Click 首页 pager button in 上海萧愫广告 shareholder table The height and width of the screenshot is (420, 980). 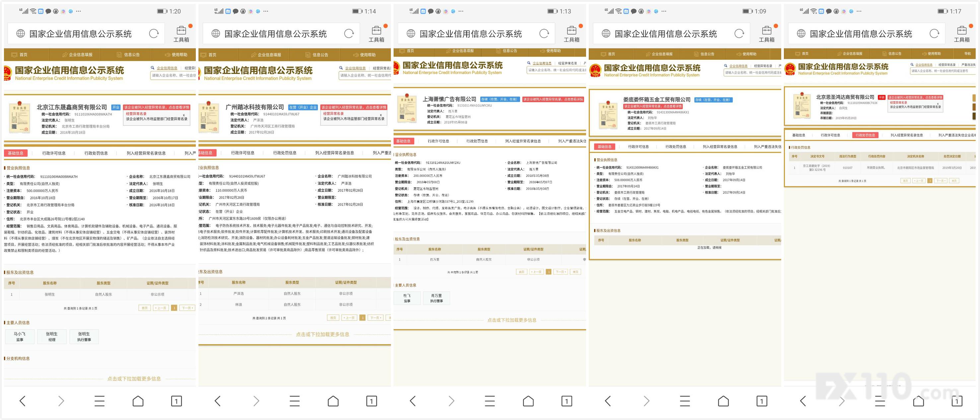pos(522,272)
